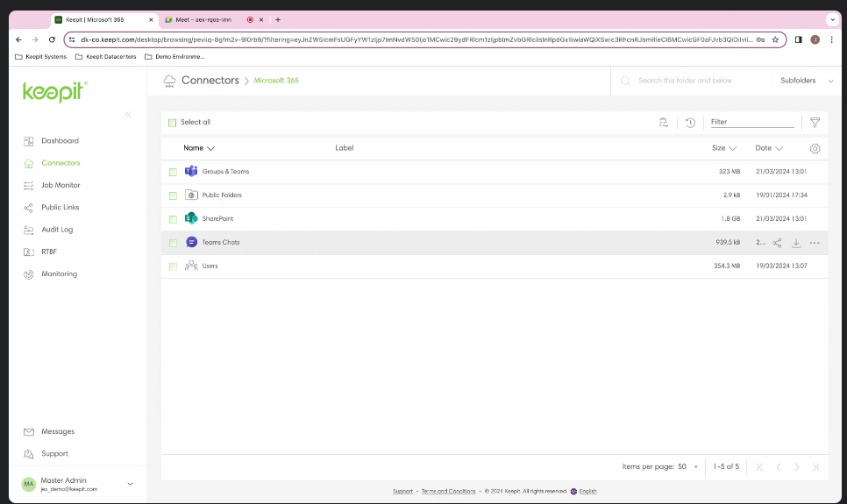Click the Terms and Conditions footer link
Image resolution: width=847 pixels, height=504 pixels.
pos(448,491)
